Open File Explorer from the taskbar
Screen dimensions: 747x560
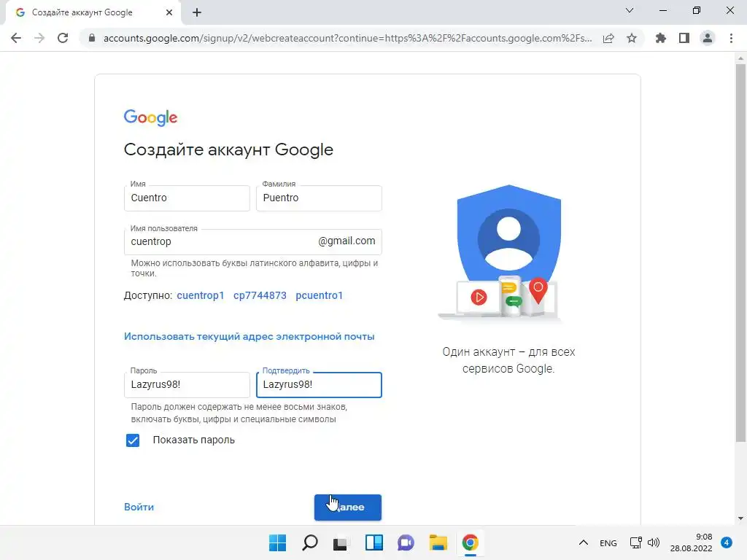[438, 542]
